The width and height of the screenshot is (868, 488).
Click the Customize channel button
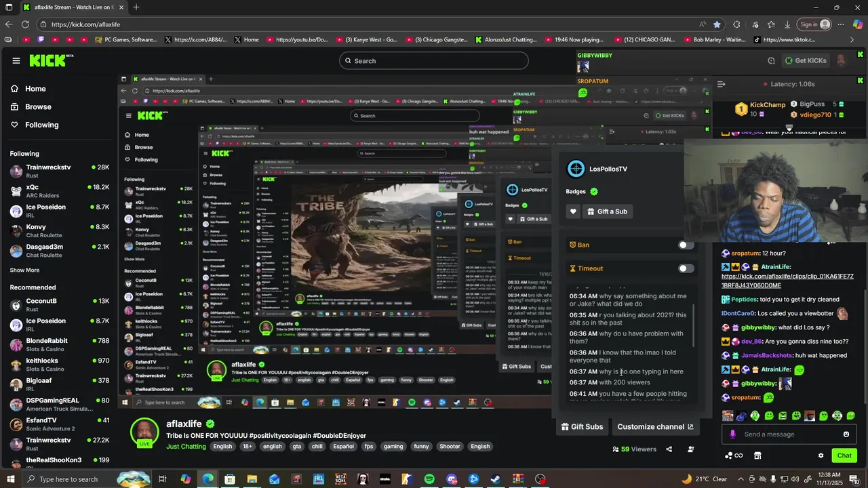tap(655, 427)
